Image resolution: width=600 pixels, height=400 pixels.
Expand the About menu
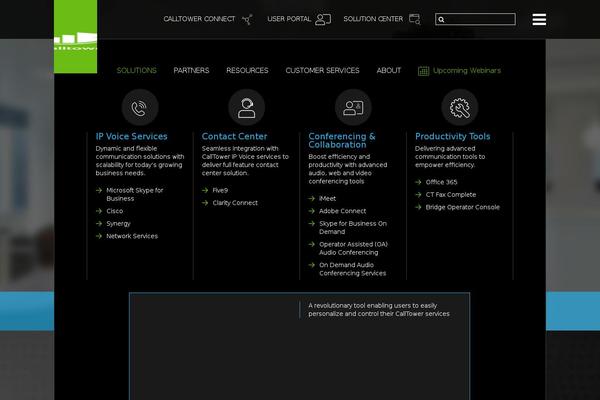pos(388,71)
